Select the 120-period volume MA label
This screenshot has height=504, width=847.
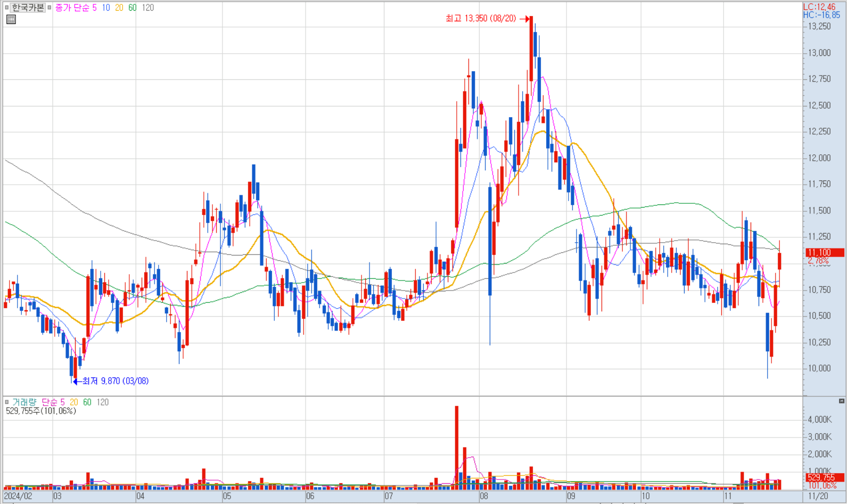(x=102, y=402)
